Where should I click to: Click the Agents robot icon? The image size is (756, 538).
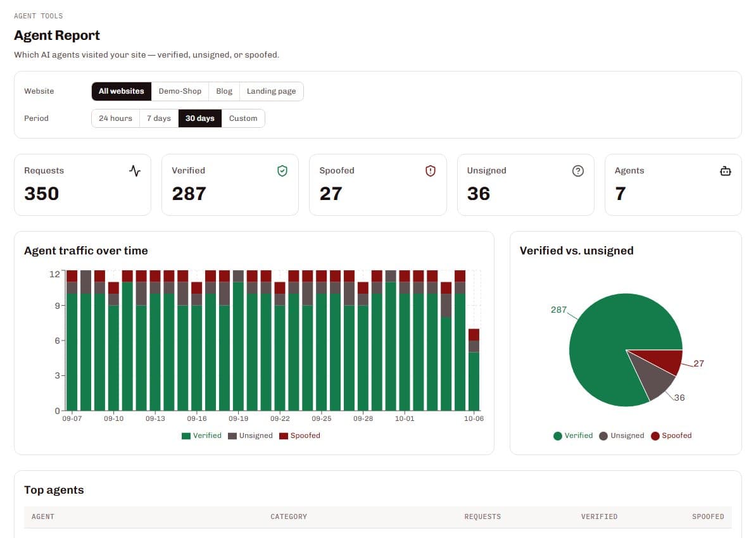pyautogui.click(x=726, y=171)
